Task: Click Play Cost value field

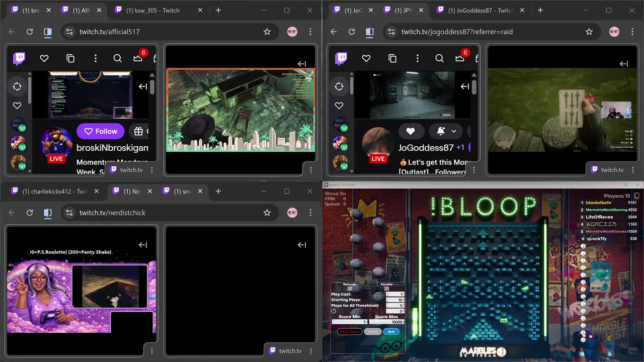Action: (395, 294)
